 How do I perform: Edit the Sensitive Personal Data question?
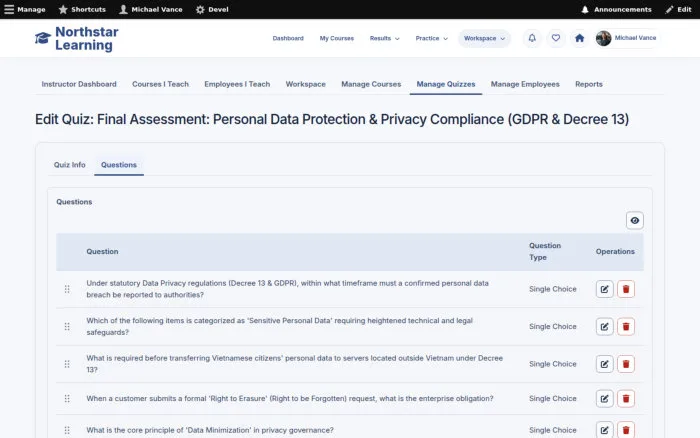coord(604,326)
